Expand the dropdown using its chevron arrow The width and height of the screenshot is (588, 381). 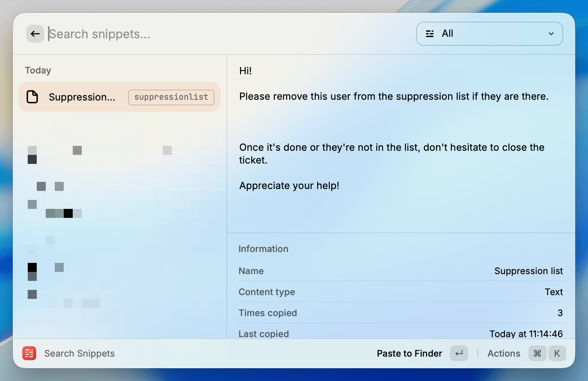551,34
